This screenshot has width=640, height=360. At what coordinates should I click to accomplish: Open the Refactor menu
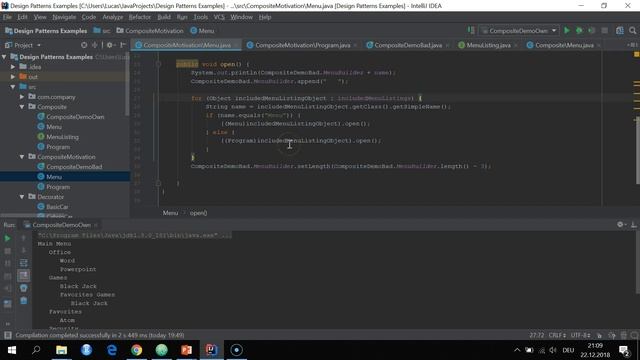click(140, 17)
